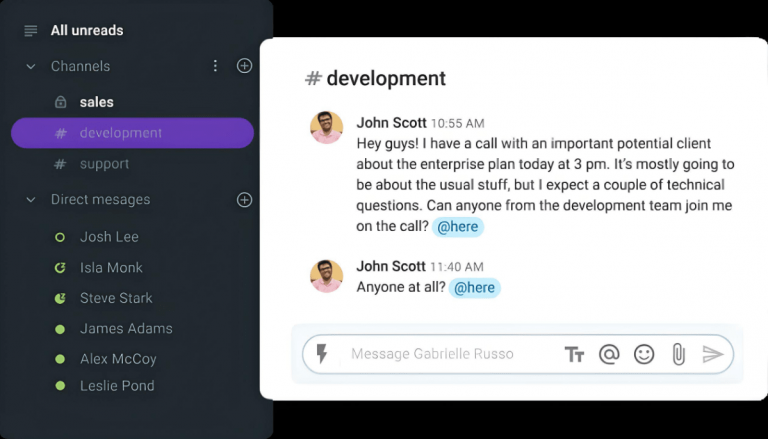Click the lightning bolt shortcuts icon
This screenshot has height=439, width=768.
coord(322,354)
